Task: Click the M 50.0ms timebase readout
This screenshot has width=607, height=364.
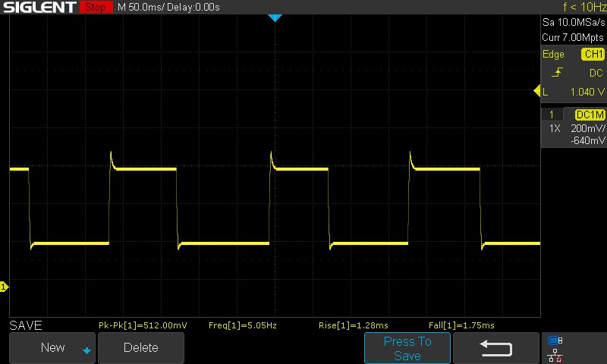Action: (x=141, y=7)
